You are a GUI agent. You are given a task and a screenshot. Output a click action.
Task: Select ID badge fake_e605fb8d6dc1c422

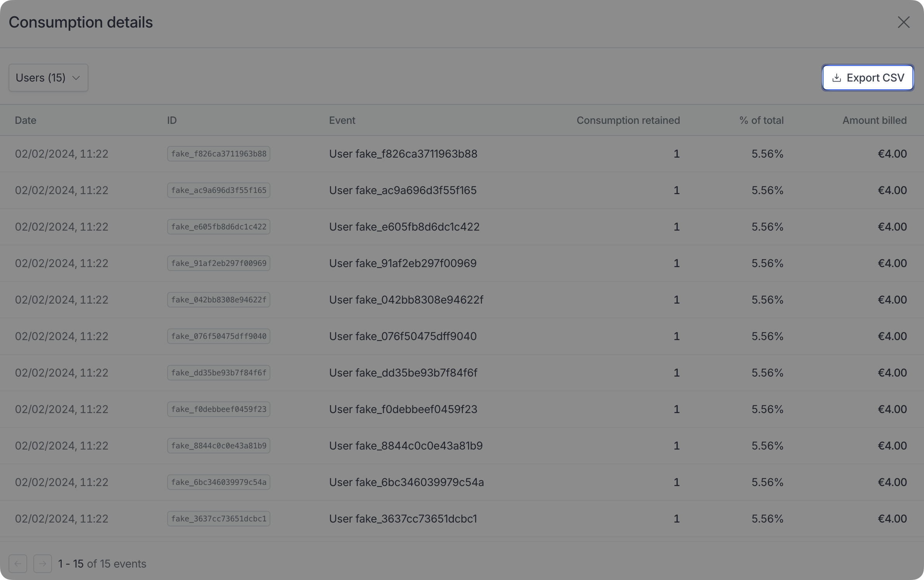[x=219, y=227]
